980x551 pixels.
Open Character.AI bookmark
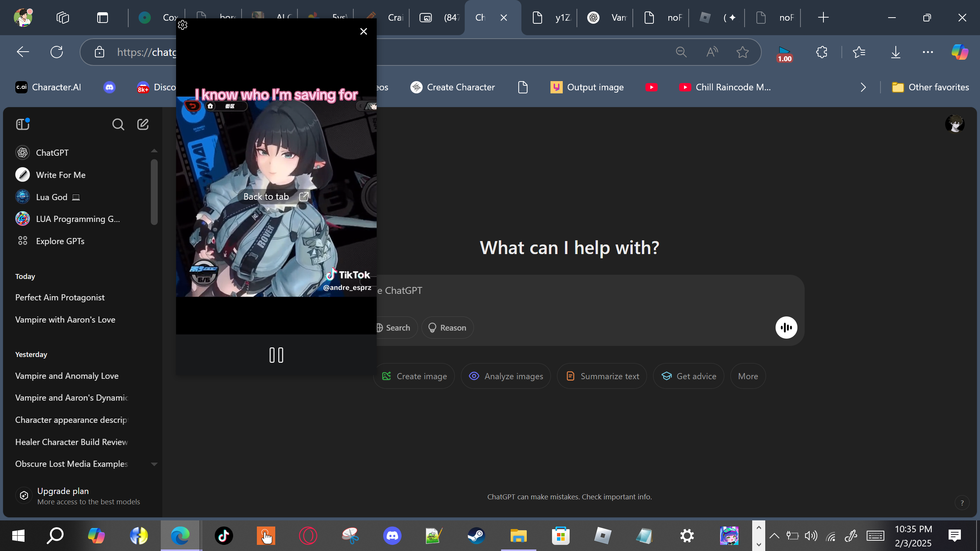[48, 87]
